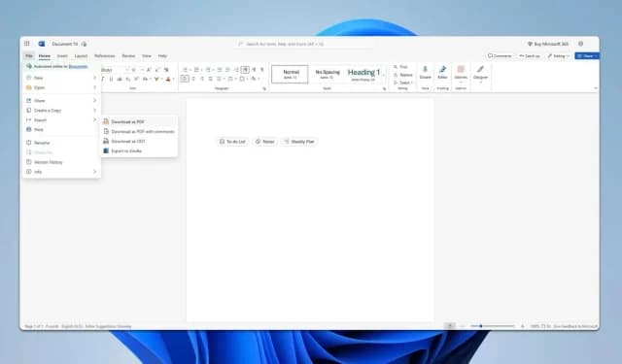622x364 pixels.
Task: Open the File tab
Action: [x=29, y=56]
